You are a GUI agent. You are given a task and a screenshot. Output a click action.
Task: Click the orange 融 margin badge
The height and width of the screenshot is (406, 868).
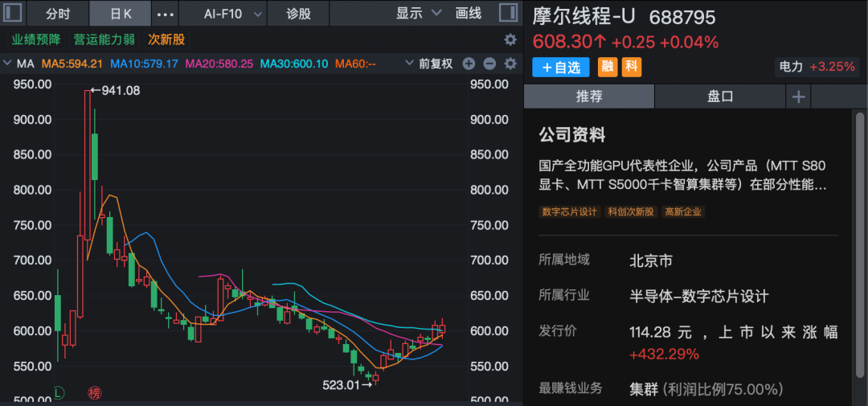(x=608, y=68)
